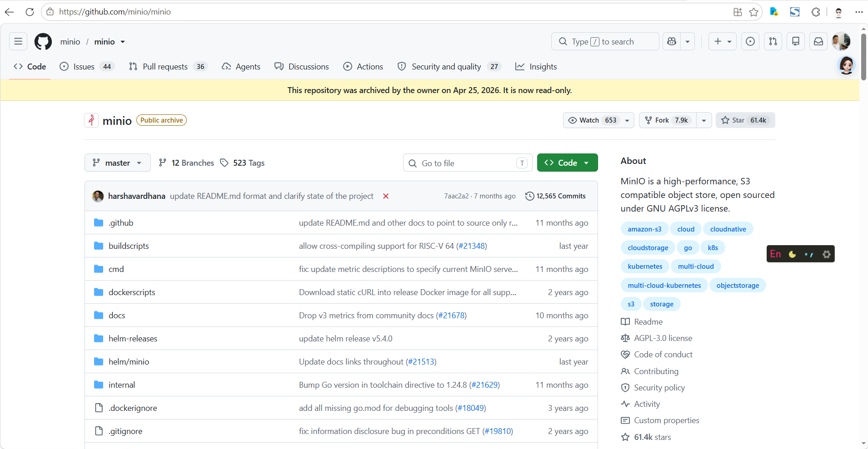Go to GitHub homepage via Octocat logo
This screenshot has width=868, height=449.
click(x=43, y=42)
